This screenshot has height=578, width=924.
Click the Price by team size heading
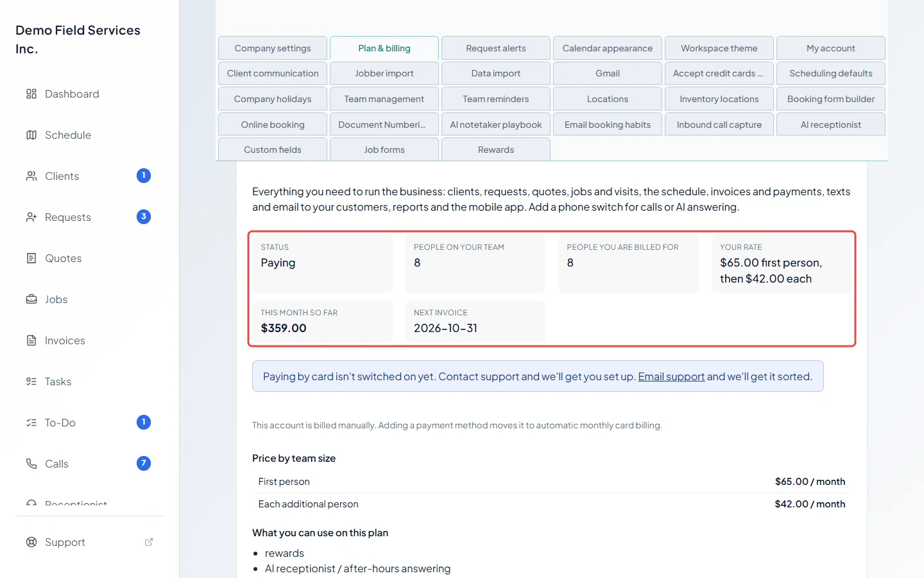pos(294,458)
